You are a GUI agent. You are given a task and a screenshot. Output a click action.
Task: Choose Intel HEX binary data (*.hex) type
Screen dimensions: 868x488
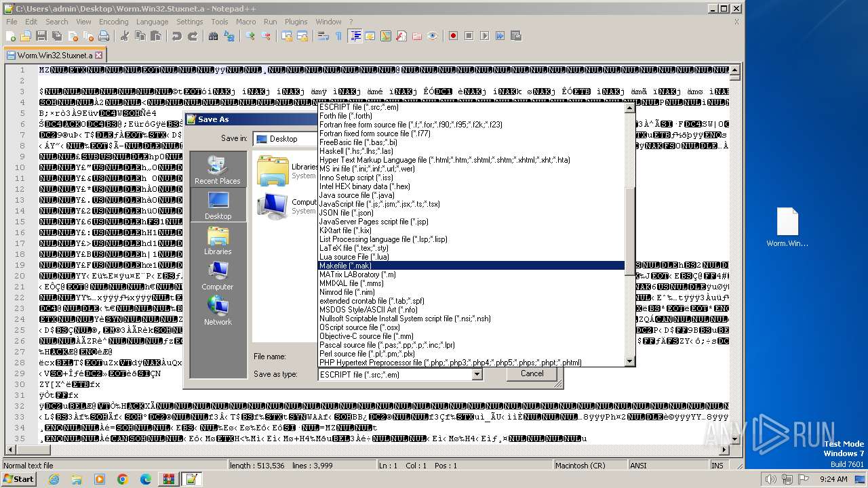[x=471, y=186]
